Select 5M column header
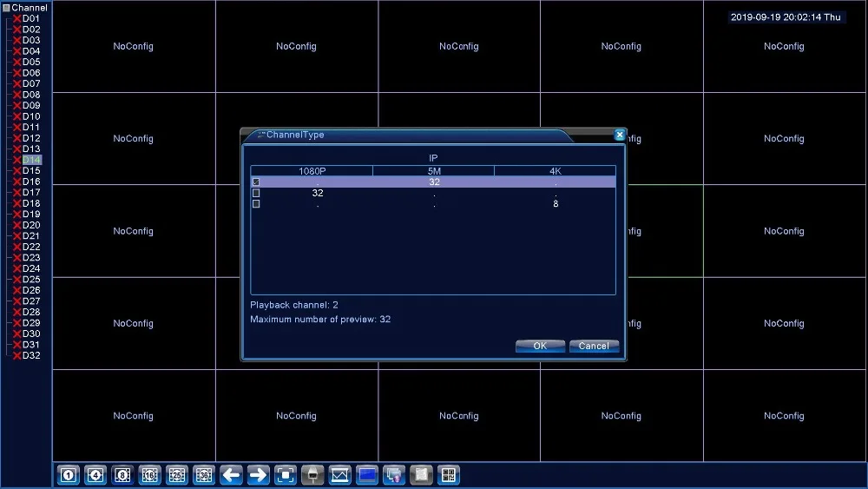Image resolution: width=868 pixels, height=489 pixels. pos(433,171)
